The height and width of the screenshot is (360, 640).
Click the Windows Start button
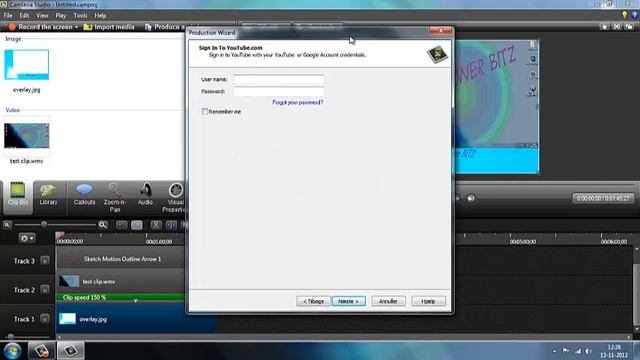[12, 351]
